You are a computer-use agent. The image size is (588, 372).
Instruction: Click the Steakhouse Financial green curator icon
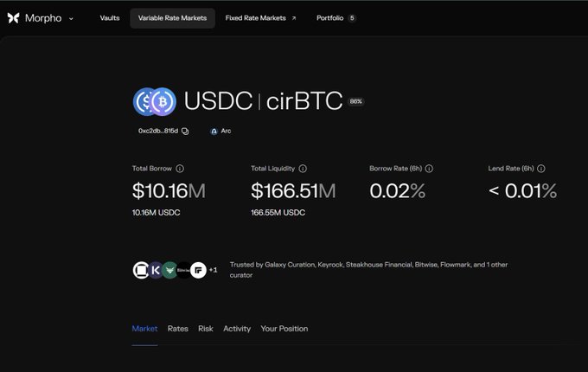pyautogui.click(x=169, y=270)
